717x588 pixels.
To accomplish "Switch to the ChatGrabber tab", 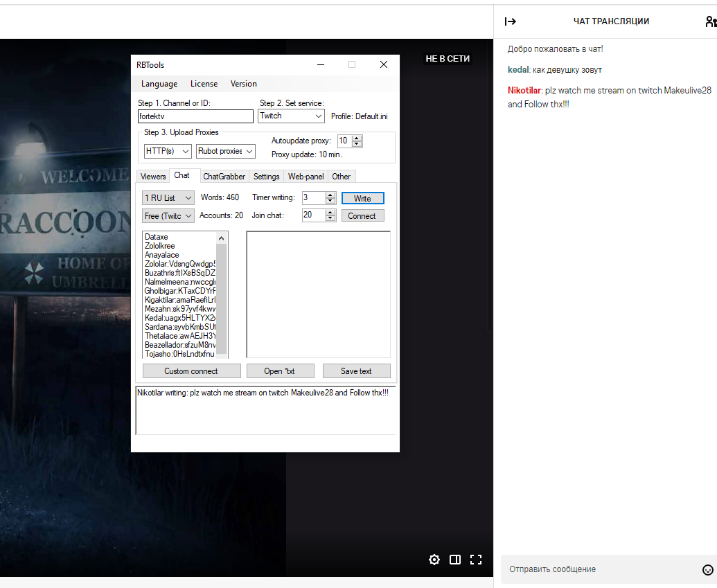I will (x=224, y=177).
